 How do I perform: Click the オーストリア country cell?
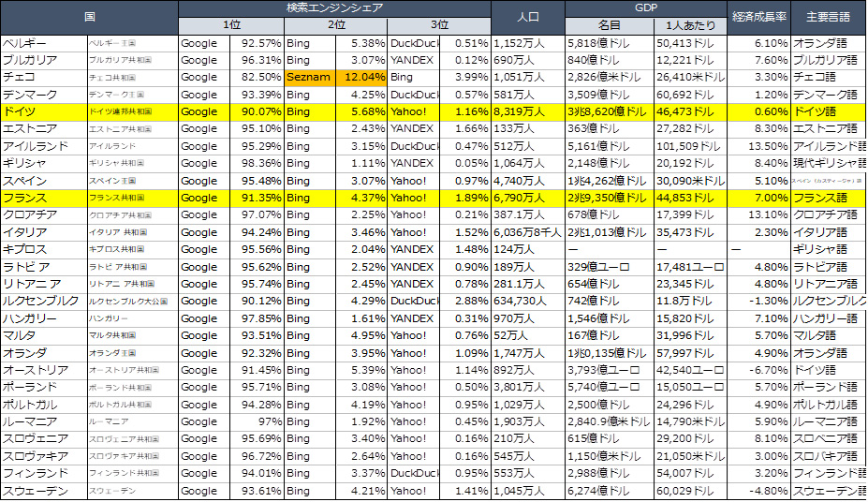(x=44, y=370)
